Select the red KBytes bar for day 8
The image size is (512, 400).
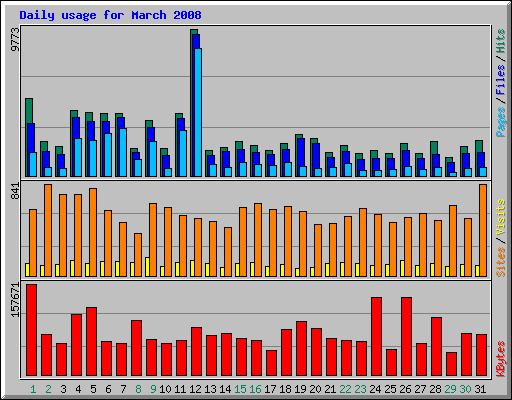tap(136, 348)
